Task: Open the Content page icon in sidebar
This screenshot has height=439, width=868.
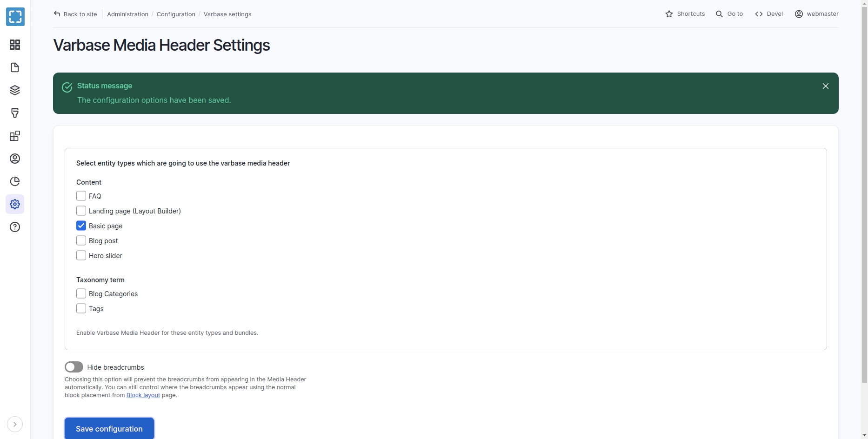Action: tap(15, 67)
